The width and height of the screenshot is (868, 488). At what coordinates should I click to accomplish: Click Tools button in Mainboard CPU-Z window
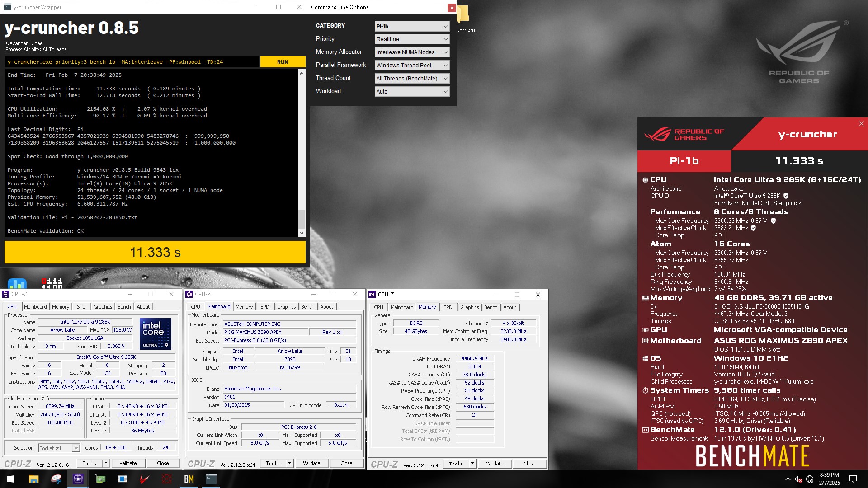[x=273, y=463]
